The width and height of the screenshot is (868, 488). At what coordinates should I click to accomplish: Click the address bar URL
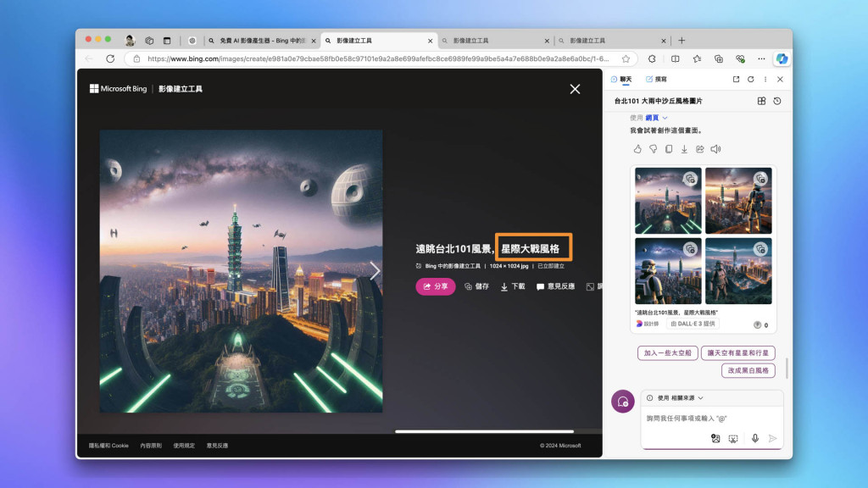point(378,58)
